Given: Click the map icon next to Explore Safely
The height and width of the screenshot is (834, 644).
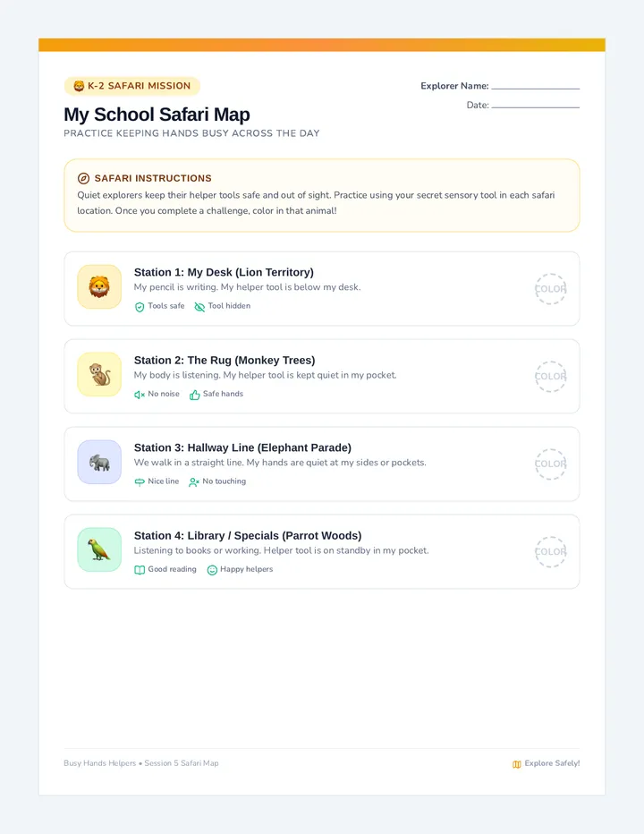Looking at the screenshot, I should tap(516, 764).
